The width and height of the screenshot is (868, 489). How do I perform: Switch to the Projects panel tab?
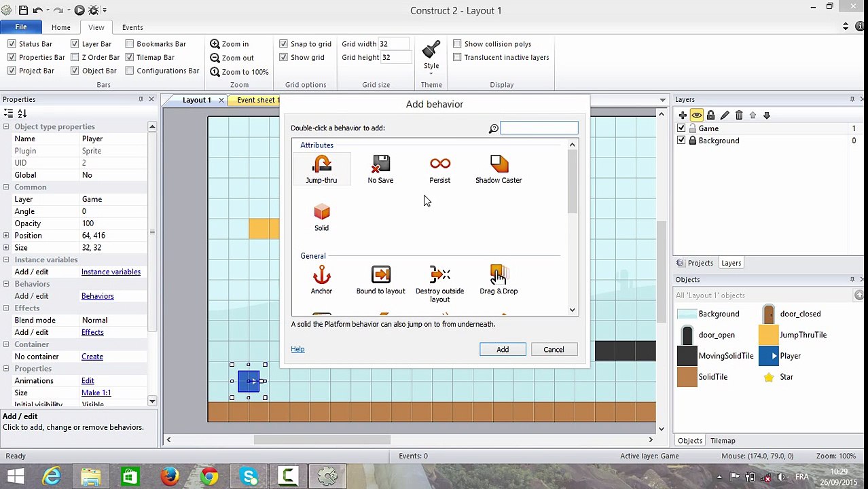(x=695, y=263)
